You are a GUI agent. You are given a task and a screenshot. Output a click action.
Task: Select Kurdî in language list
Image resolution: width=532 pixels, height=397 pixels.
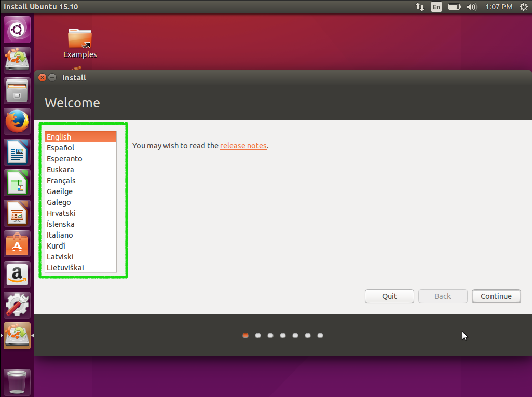click(81, 246)
